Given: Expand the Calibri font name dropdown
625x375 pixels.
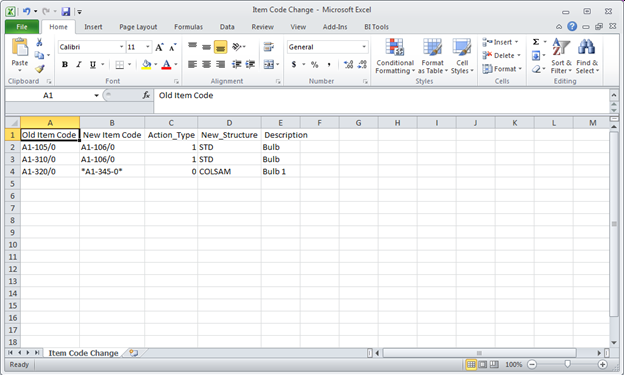Looking at the screenshot, I should 121,47.
